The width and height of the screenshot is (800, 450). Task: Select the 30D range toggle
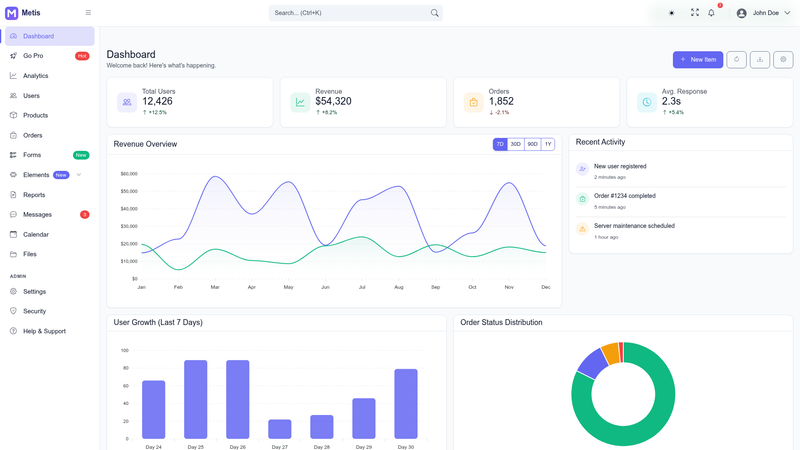pos(516,144)
